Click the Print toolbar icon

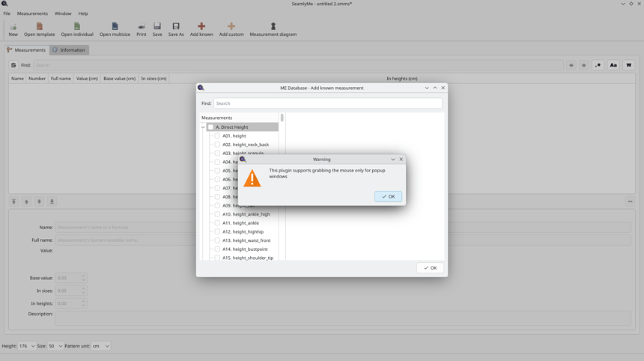click(x=141, y=29)
